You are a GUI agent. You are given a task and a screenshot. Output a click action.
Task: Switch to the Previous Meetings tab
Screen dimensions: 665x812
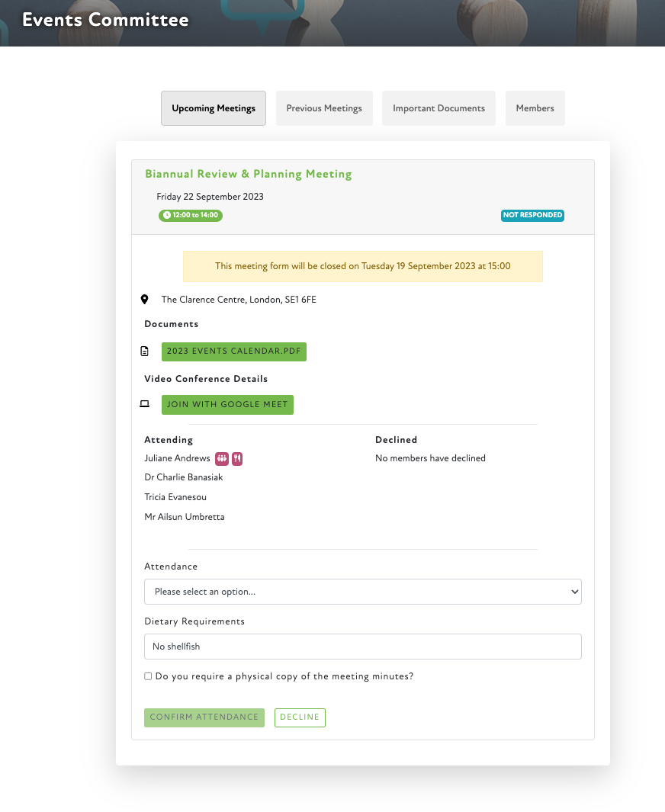[324, 108]
